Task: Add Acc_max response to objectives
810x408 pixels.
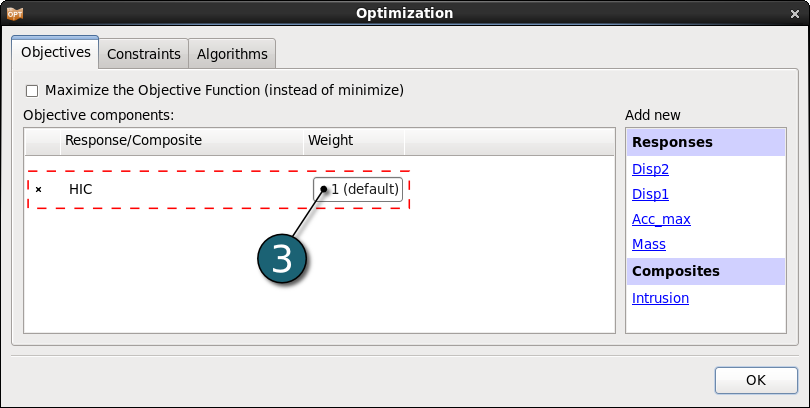Action: [661, 219]
